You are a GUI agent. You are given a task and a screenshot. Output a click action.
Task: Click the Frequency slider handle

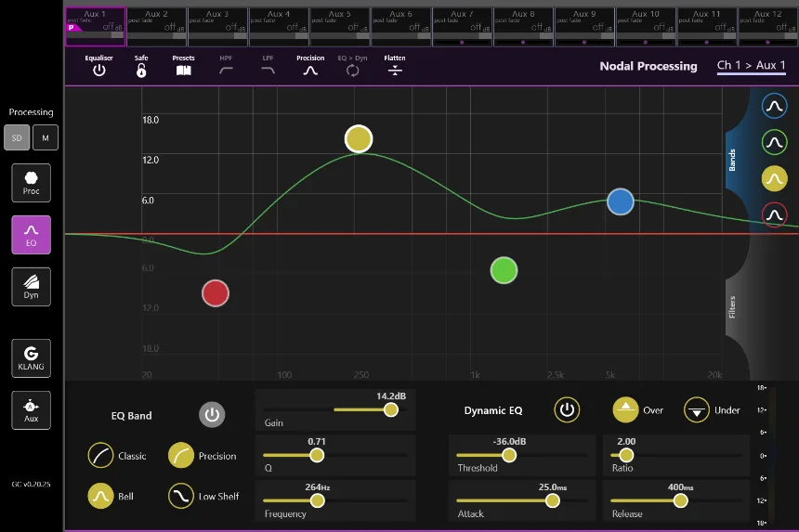tap(317, 501)
